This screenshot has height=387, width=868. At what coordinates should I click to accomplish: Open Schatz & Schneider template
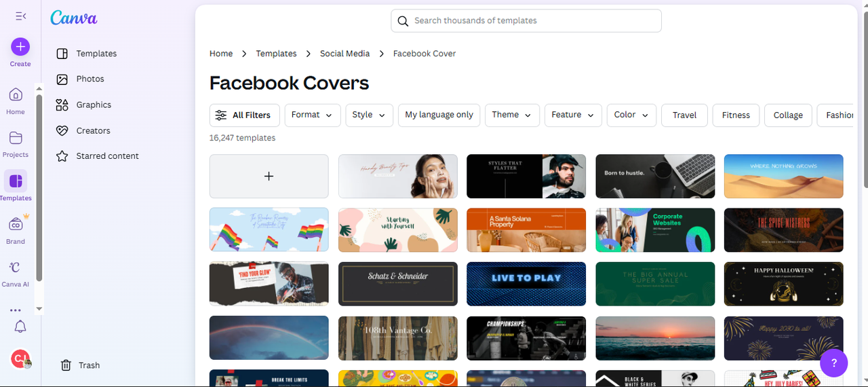[x=398, y=284]
